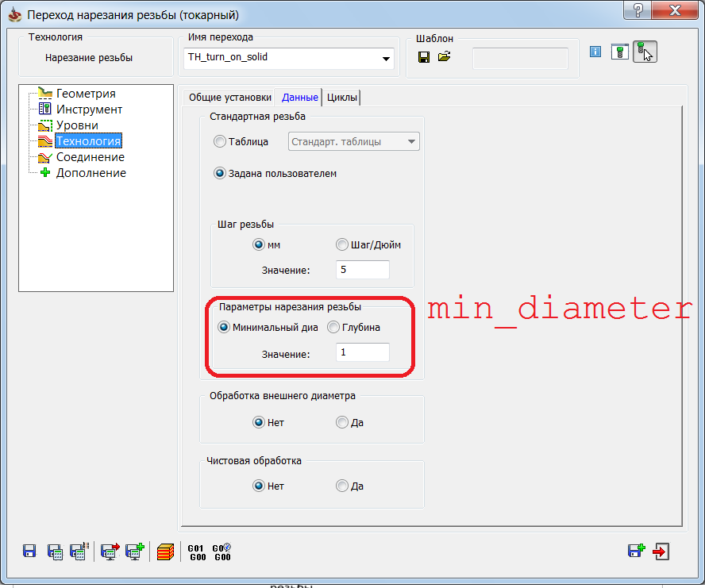Select Да under Обработка внешнего диаметра

tap(342, 423)
